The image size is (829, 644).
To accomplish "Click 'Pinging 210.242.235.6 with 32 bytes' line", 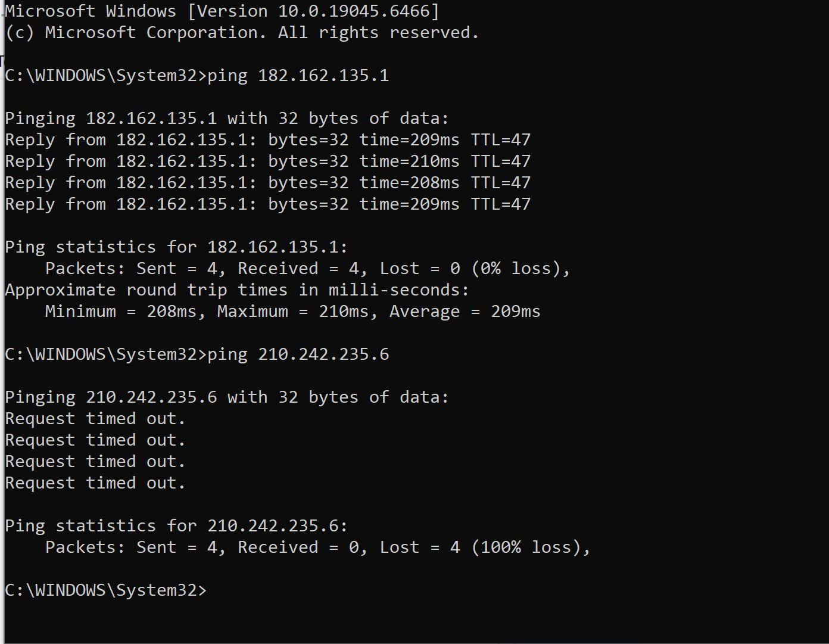I will pos(227,397).
